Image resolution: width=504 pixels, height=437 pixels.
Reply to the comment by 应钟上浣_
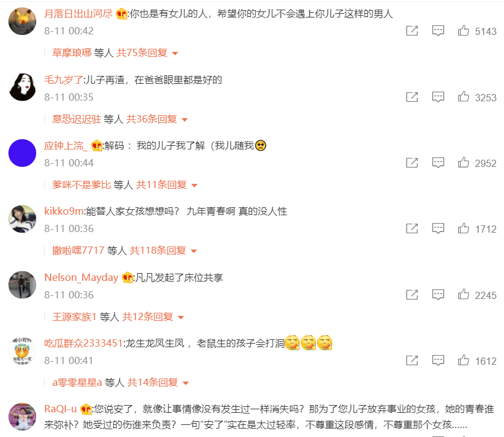click(438, 163)
